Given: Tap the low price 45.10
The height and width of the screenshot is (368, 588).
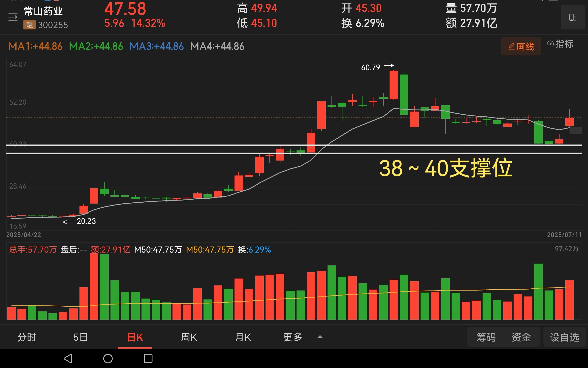Looking at the screenshot, I should (x=264, y=23).
